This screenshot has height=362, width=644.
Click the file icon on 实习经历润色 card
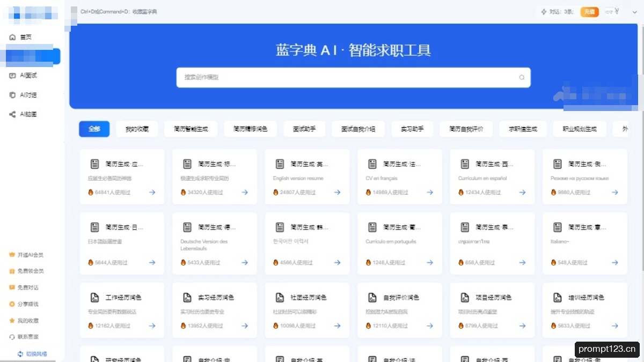tap(187, 298)
